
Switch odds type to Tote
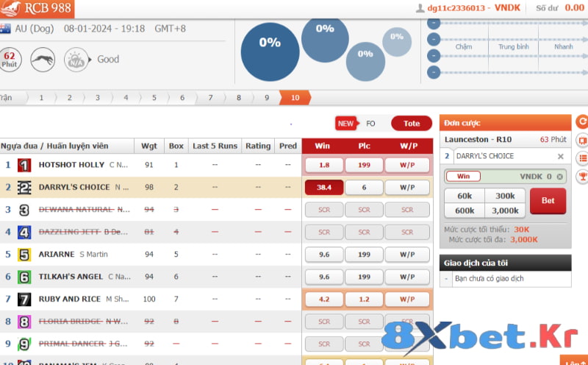point(412,124)
